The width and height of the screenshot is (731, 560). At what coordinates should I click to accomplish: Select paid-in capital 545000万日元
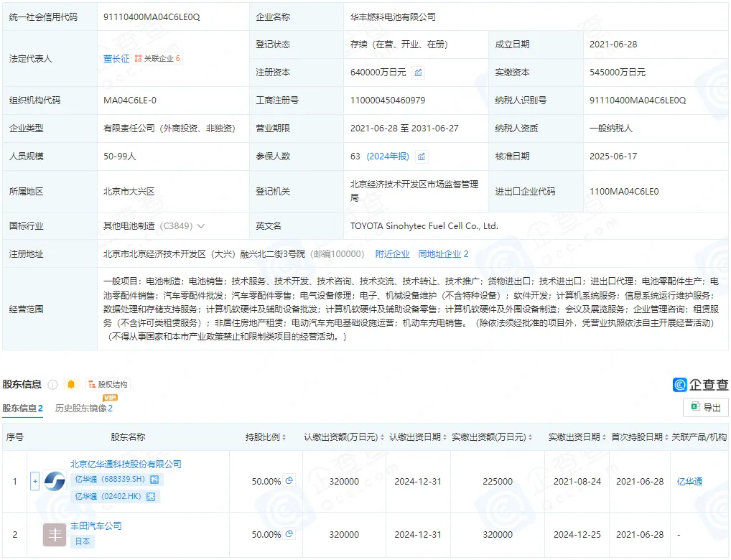618,73
